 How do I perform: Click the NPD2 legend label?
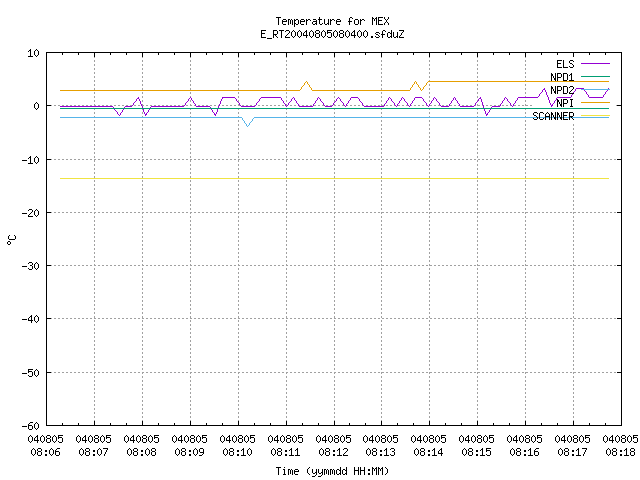coord(562,90)
